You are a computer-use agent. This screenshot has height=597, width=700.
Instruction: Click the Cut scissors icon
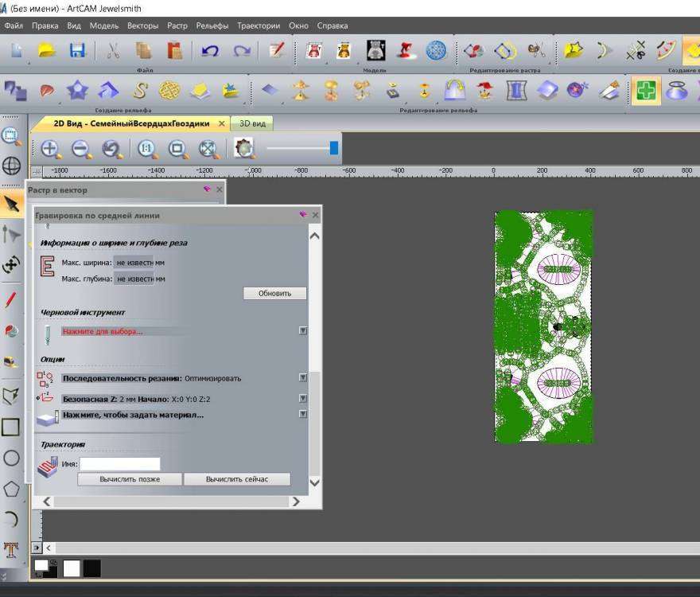pyautogui.click(x=113, y=51)
